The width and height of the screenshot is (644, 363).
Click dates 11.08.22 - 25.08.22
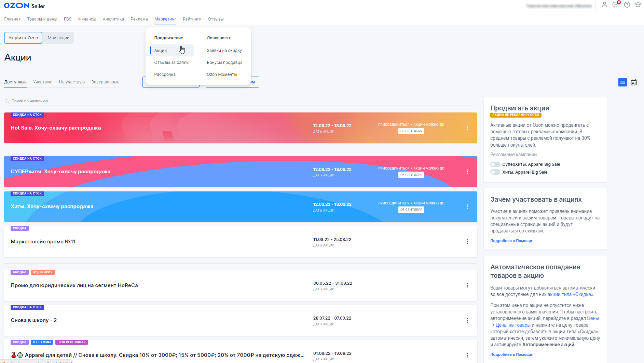coord(332,240)
